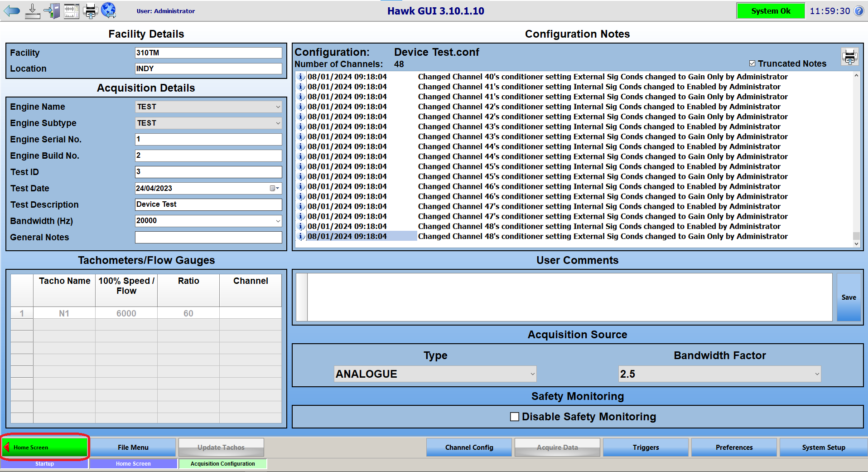The height and width of the screenshot is (472, 868).
Task: Enable Disable Safety Monitoring checkbox
Action: [x=515, y=417]
